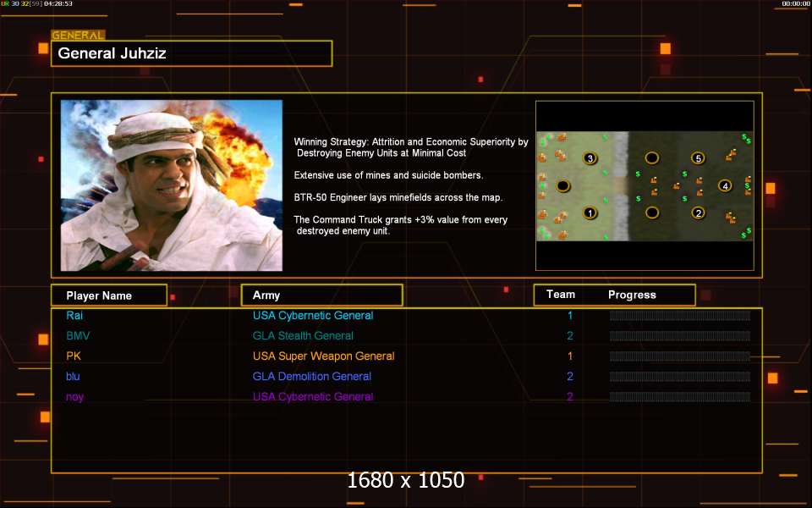Screen dimensions: 812x508
Task: Select start position marker 2 on map
Action: point(698,213)
